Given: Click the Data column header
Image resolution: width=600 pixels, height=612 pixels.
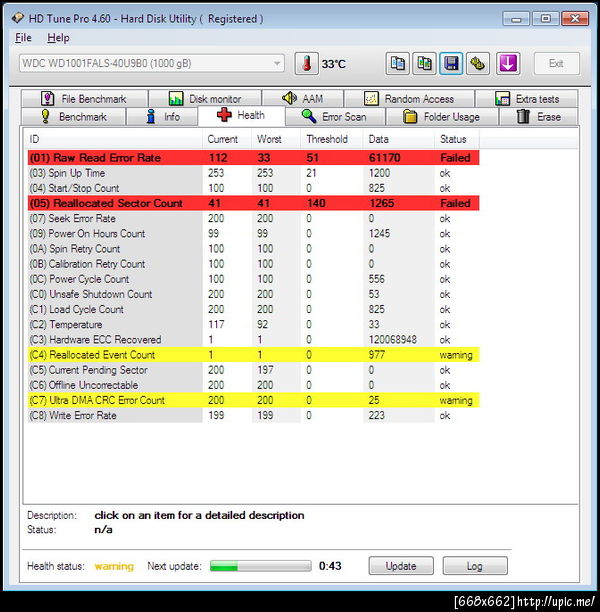Looking at the screenshot, I should click(399, 139).
